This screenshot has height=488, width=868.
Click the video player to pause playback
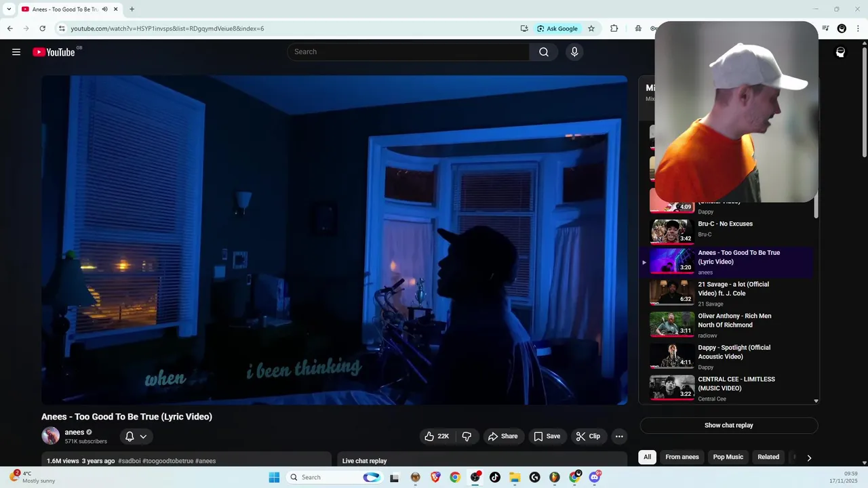[334, 240]
